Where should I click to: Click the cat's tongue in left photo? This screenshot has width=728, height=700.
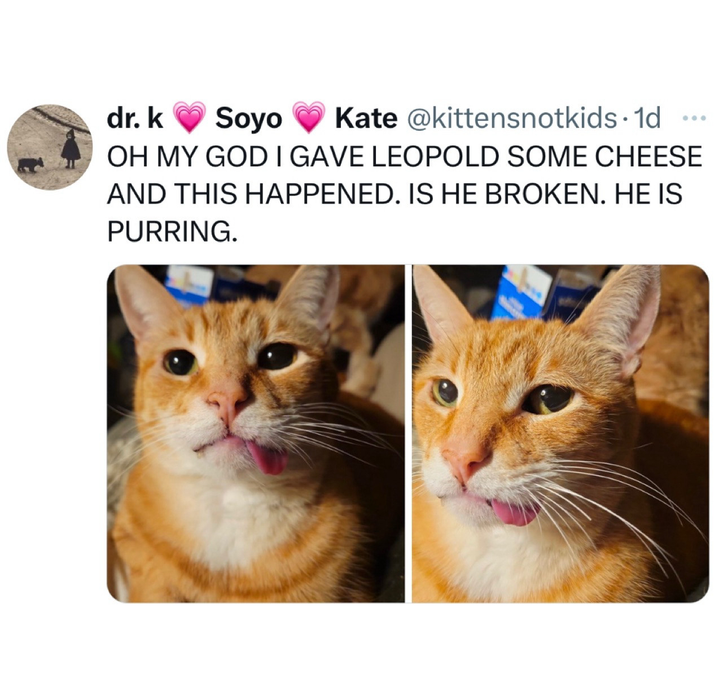pos(267,459)
